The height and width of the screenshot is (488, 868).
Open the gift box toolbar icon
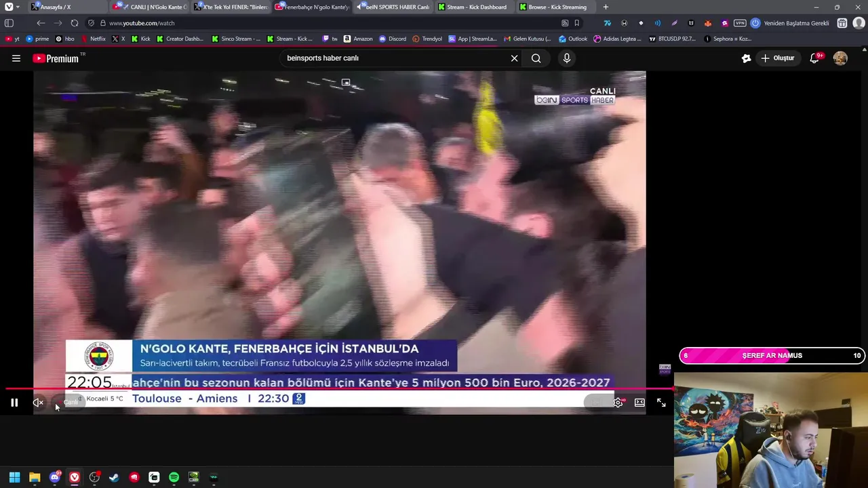[x=842, y=23]
